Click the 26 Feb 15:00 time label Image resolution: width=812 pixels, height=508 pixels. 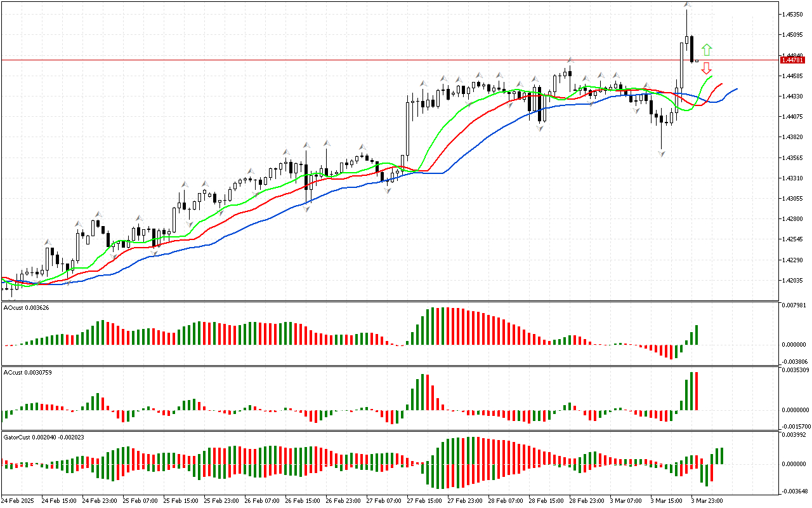tap(303, 501)
